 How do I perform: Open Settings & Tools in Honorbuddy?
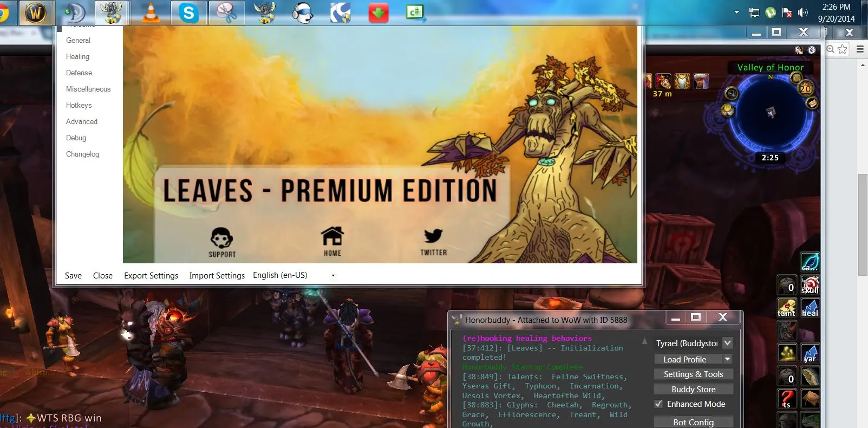pos(694,374)
